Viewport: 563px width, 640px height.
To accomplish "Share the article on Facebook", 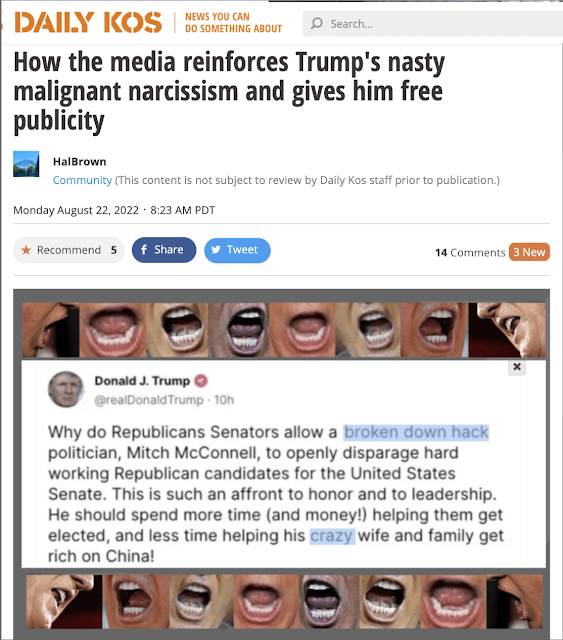I will (164, 250).
